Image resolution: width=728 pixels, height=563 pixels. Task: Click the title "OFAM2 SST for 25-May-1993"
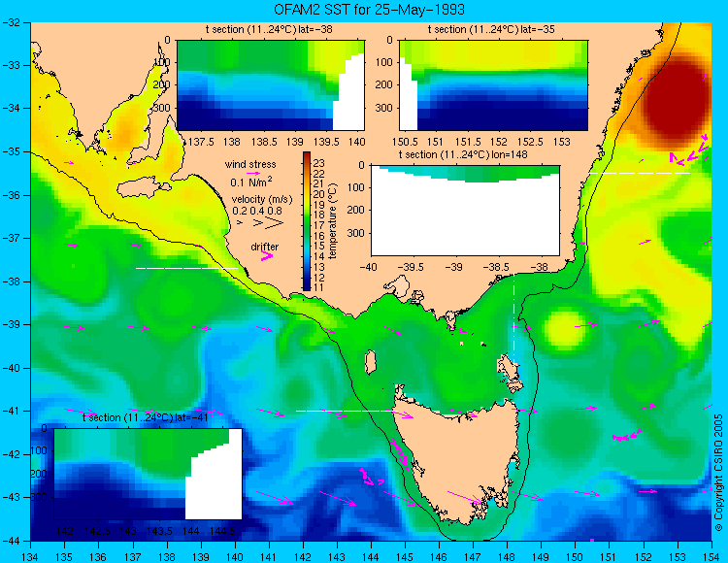click(x=369, y=10)
